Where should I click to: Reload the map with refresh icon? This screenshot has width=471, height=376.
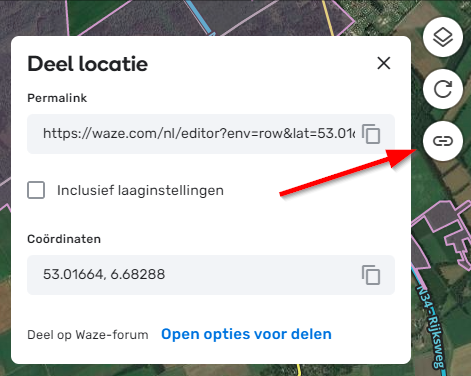pos(443,89)
